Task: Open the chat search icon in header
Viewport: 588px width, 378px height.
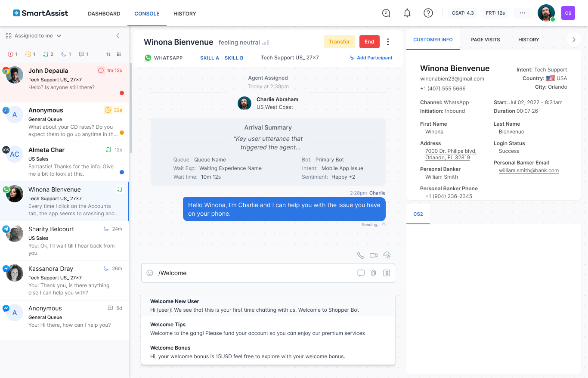Action: (386, 13)
